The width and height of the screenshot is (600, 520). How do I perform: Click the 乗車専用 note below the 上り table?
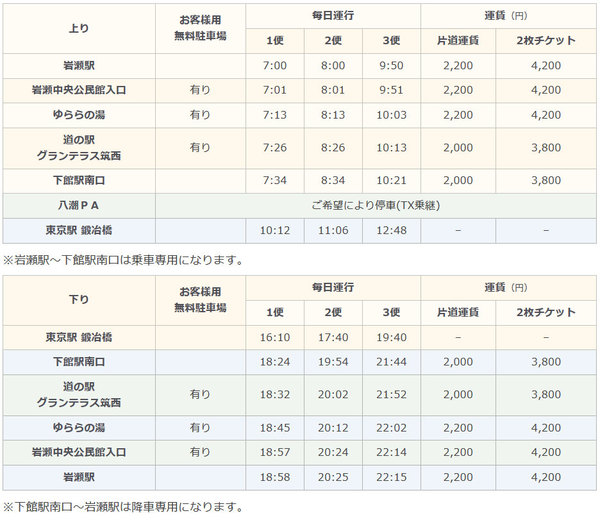click(x=123, y=260)
